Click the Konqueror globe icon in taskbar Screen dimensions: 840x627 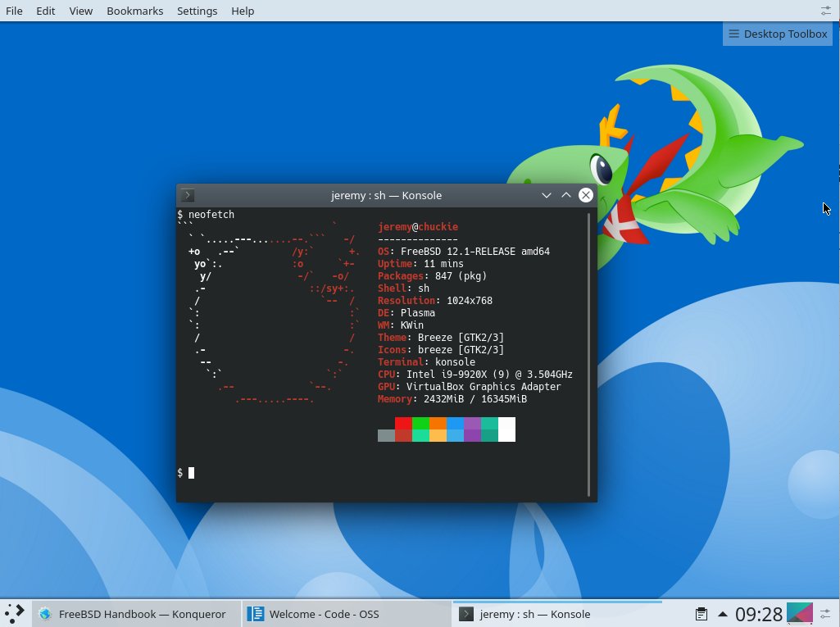click(x=46, y=614)
